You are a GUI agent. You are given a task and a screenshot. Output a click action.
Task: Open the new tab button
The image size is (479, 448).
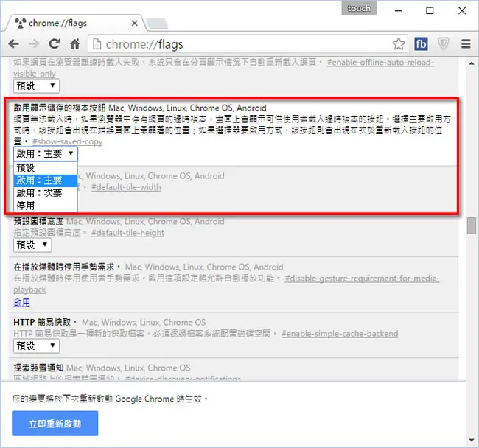[157, 23]
